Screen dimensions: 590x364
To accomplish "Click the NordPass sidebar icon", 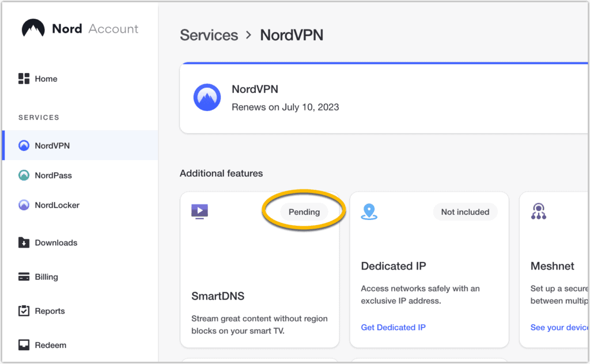I will (x=24, y=175).
